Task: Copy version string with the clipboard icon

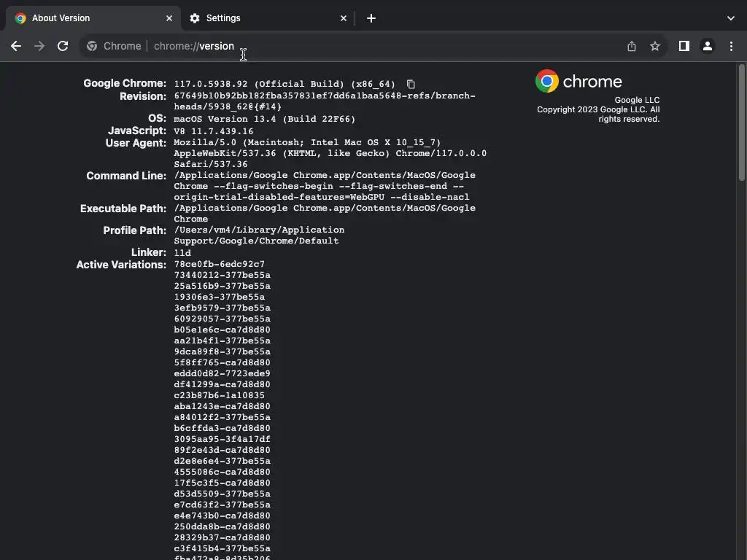Action: click(x=411, y=85)
